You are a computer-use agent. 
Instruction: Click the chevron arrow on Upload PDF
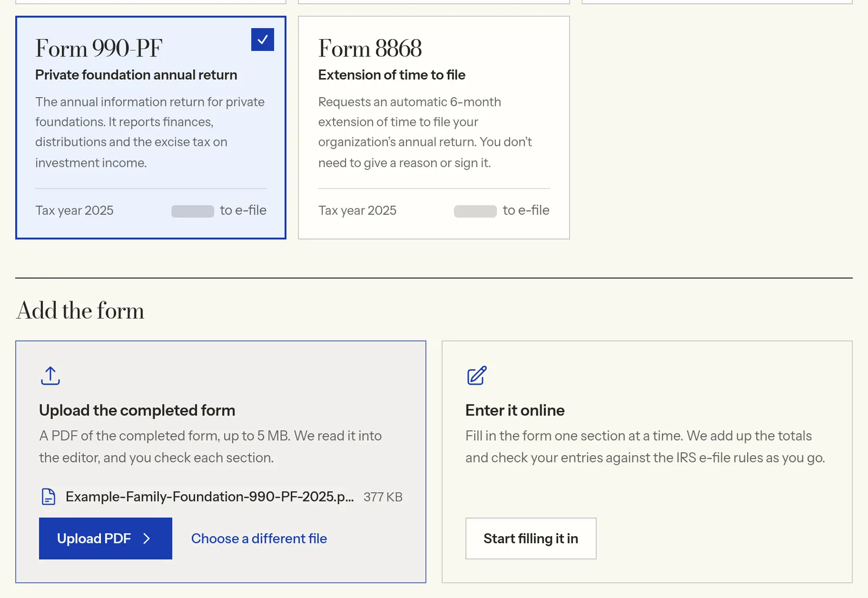coord(146,538)
